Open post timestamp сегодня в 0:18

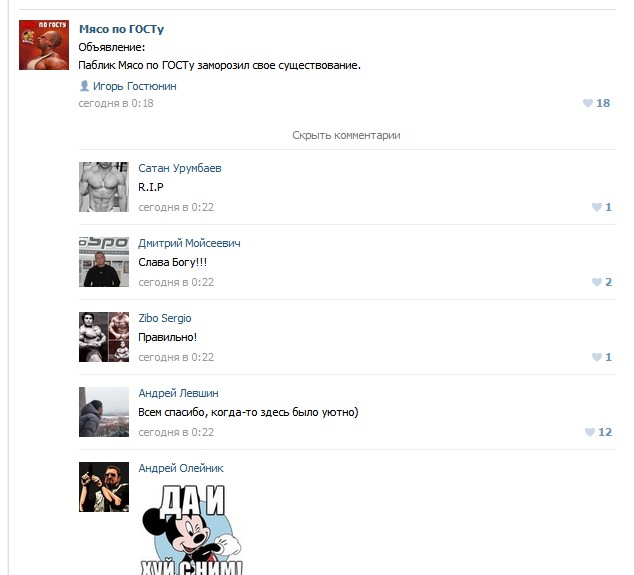116,104
